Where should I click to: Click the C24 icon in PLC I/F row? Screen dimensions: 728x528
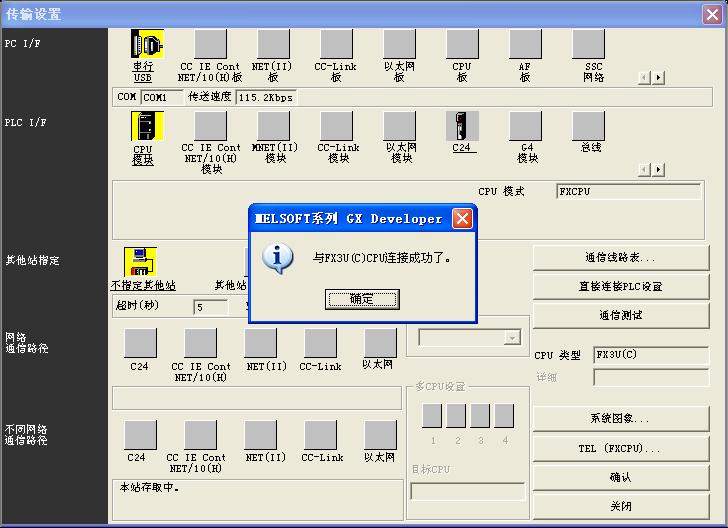click(462, 126)
